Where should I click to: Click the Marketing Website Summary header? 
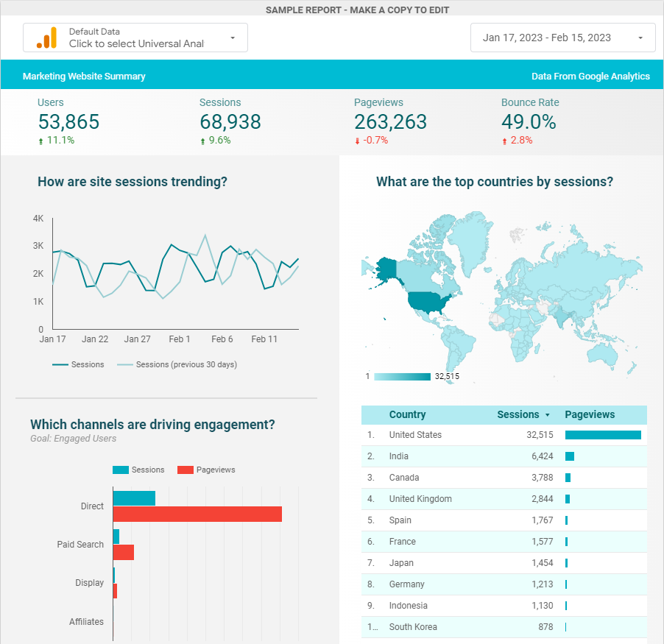coord(83,75)
